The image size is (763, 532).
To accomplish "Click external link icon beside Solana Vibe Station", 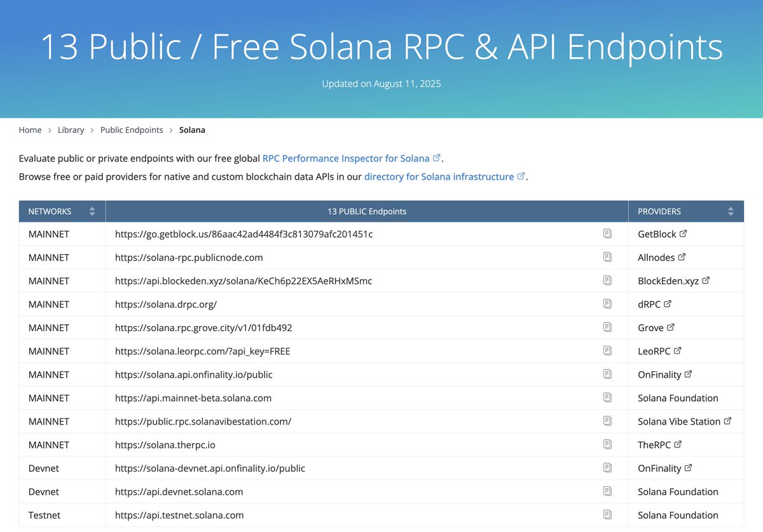I will tap(728, 421).
